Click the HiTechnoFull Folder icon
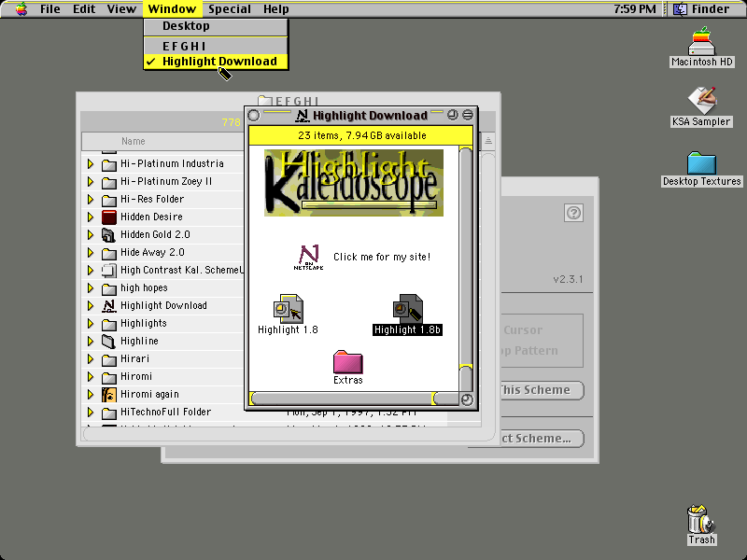 (109, 413)
